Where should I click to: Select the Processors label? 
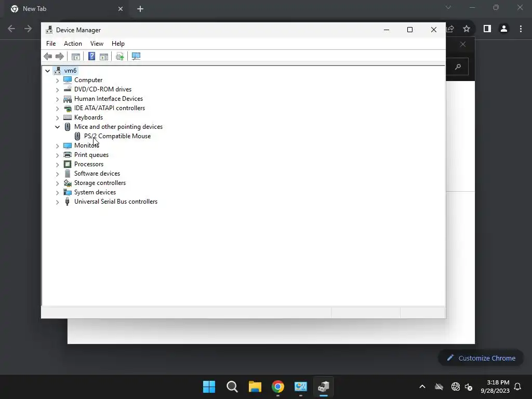(x=89, y=164)
